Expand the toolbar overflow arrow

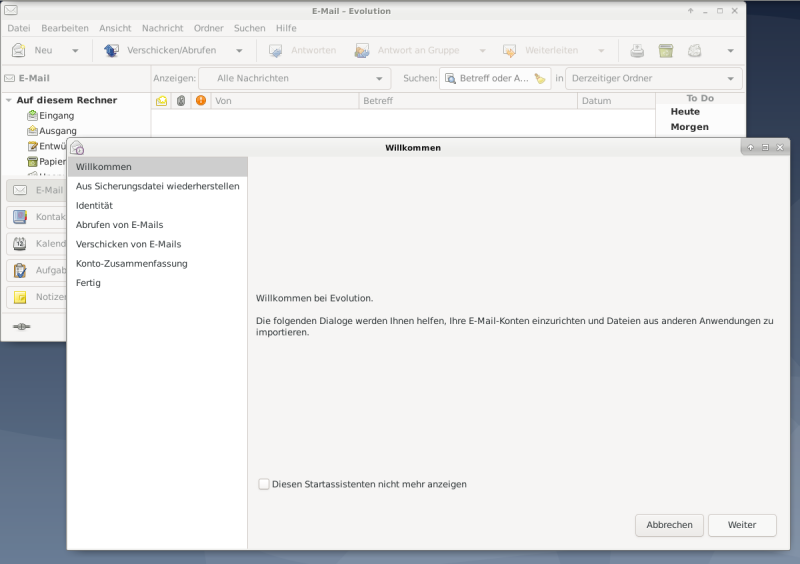[730, 51]
